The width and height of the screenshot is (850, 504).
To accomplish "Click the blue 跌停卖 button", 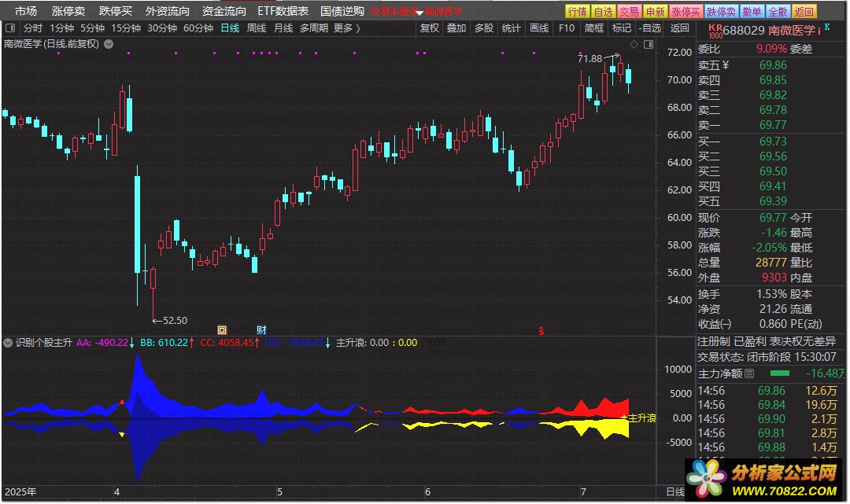I will 722,11.
